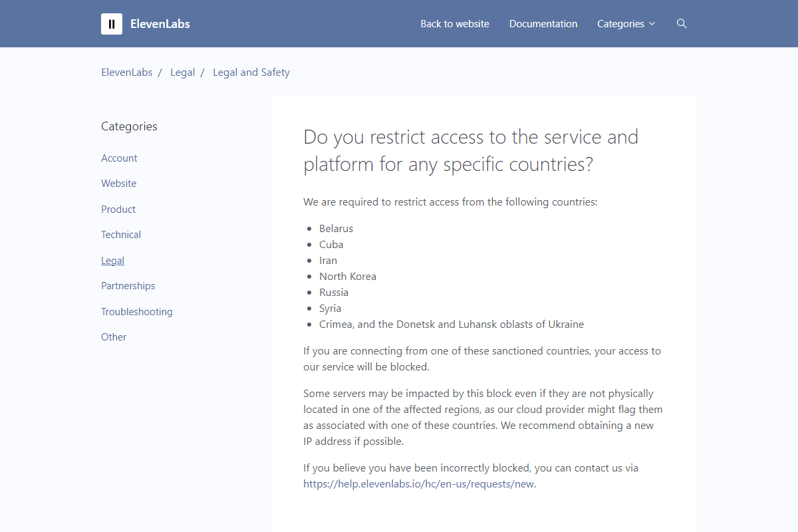
Task: Click the underlined Legal sidebar category
Action: coord(112,261)
